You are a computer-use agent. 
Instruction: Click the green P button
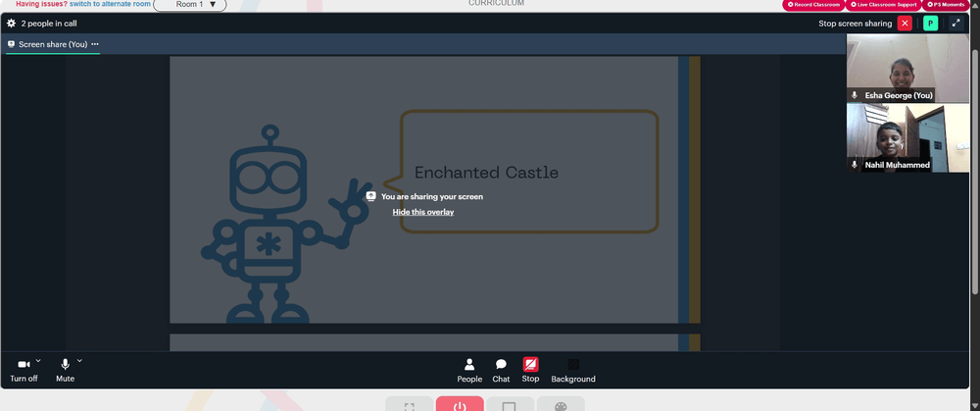click(x=931, y=24)
